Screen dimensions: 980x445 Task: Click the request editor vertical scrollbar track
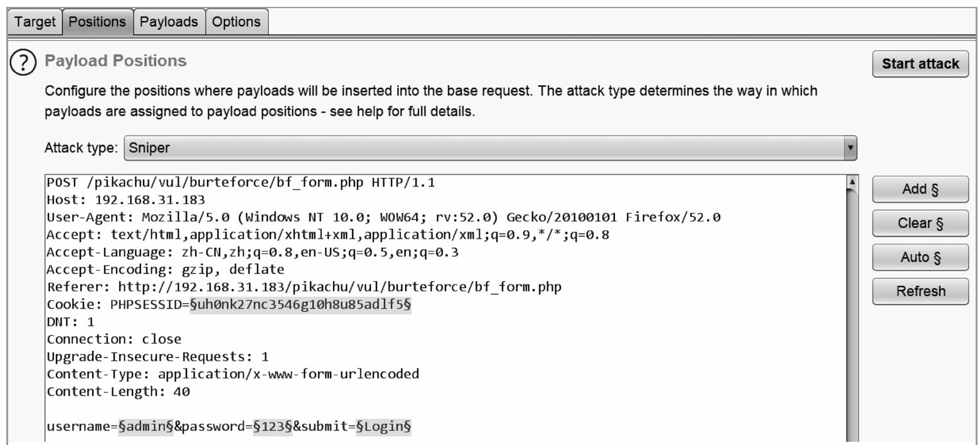[852, 314]
